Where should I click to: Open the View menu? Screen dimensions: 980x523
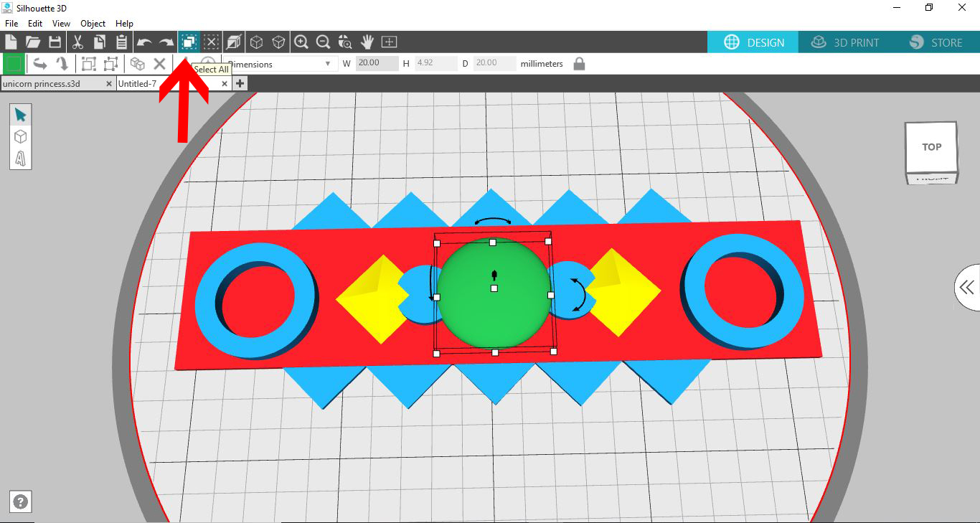(x=62, y=24)
